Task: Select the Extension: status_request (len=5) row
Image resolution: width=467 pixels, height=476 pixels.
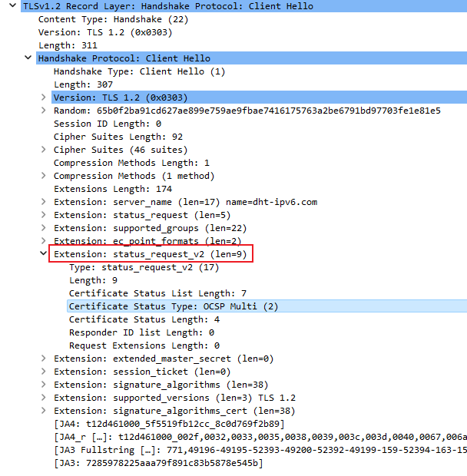Action: pos(142,215)
